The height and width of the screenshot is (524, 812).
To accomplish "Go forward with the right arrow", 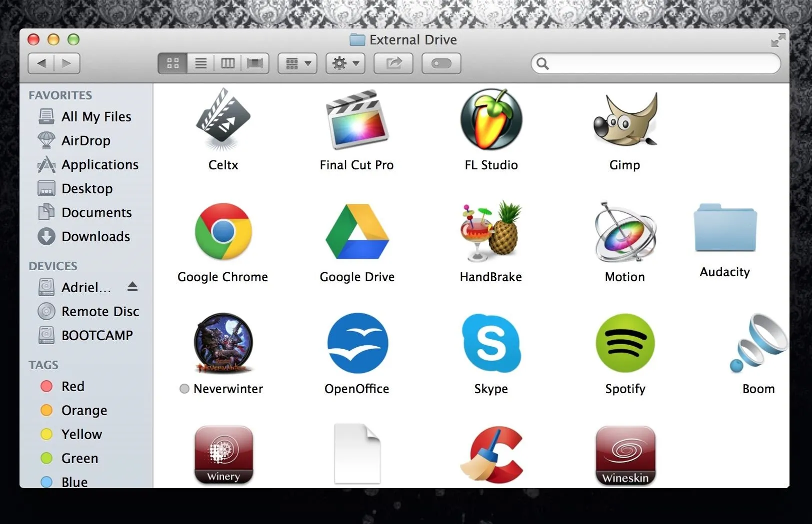I will pos(67,63).
